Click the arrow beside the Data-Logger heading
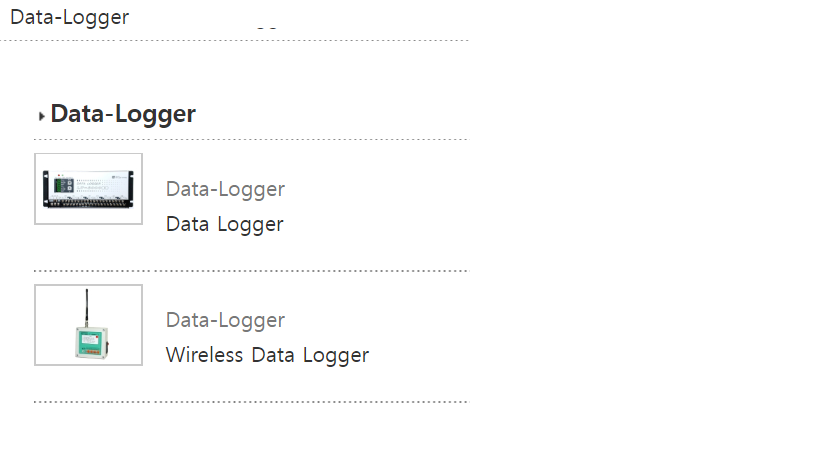This screenshot has height=460, width=819. click(41, 116)
